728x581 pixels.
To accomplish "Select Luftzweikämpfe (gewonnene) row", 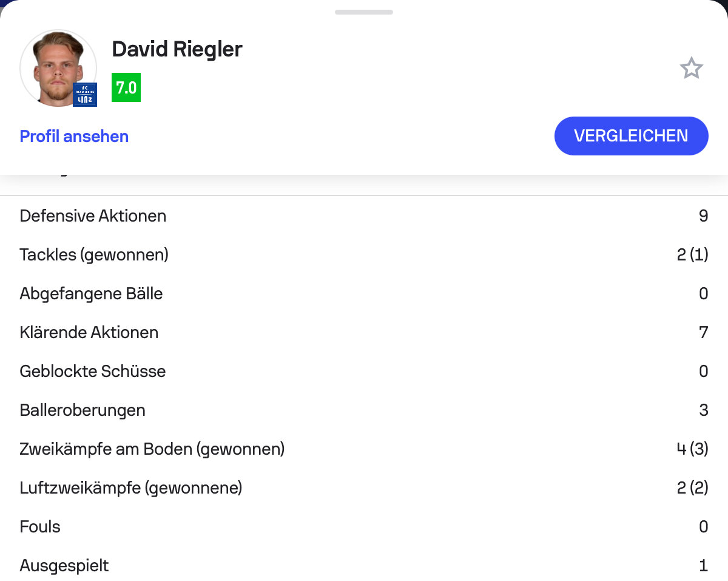I will pos(364,488).
